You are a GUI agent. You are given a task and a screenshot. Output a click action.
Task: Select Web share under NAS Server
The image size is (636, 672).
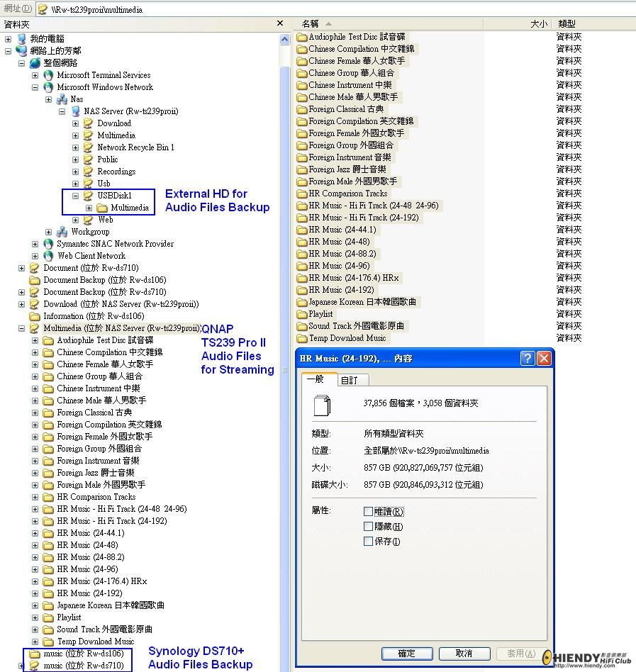pos(106,220)
